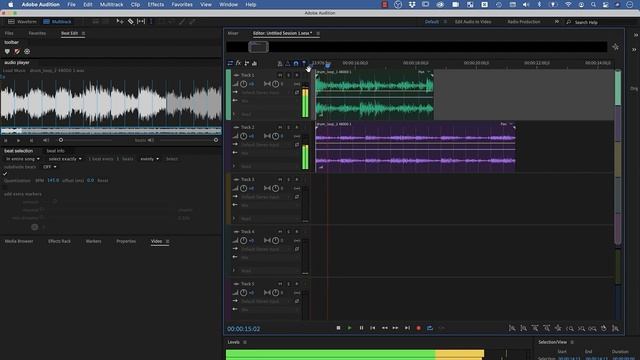Mute Track 1 with M button
The image size is (640, 360).
pyautogui.click(x=280, y=75)
